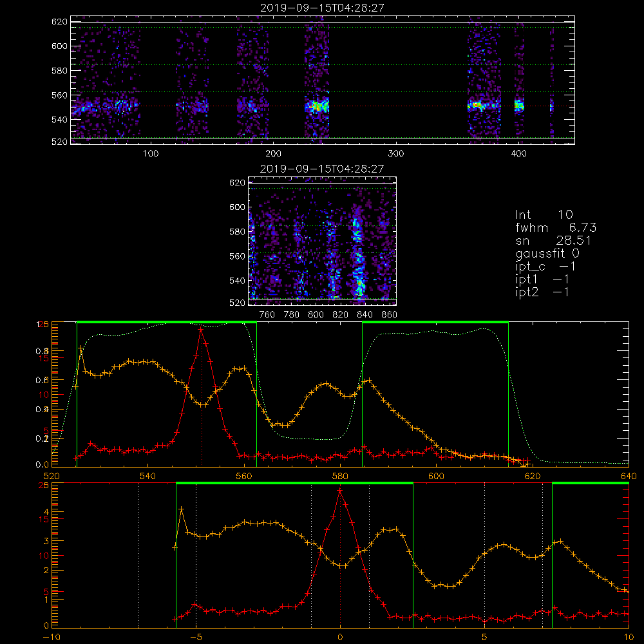Screen dimensions: 644x644
Task: Click the 100 tick label under top spectrogram
Action: (151, 154)
